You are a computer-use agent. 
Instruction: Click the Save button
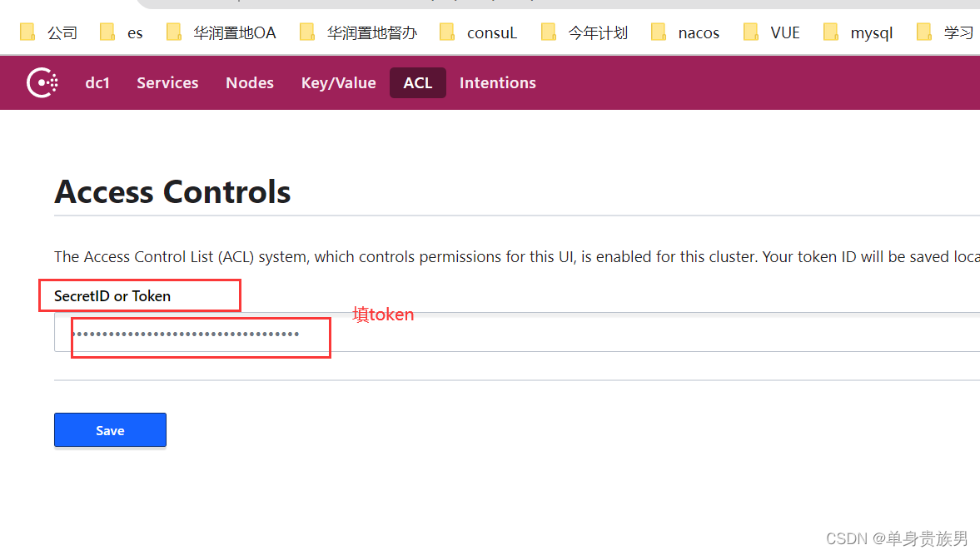click(110, 430)
